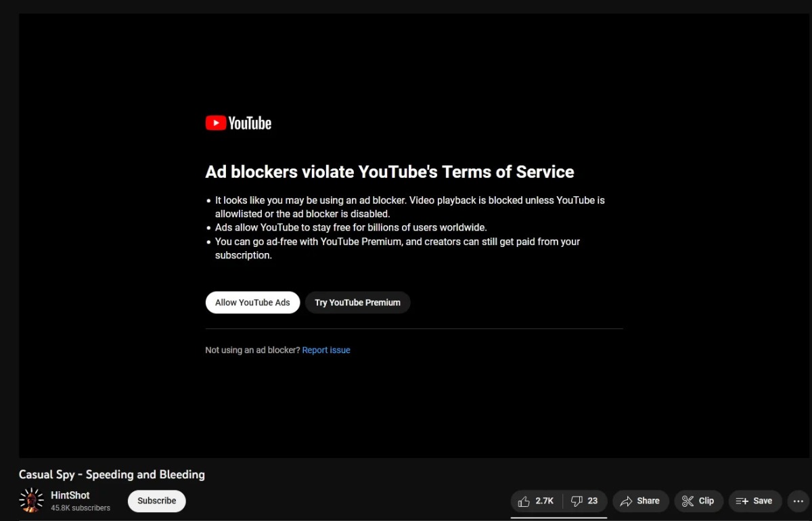Like the video with 2.7K likes
Screen dimensions: 812x521
(x=537, y=501)
